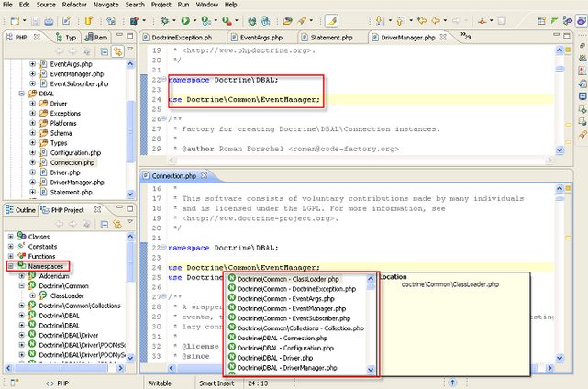
Task: Select Configuration.php in PHP Explorer tree
Action: coord(75,152)
